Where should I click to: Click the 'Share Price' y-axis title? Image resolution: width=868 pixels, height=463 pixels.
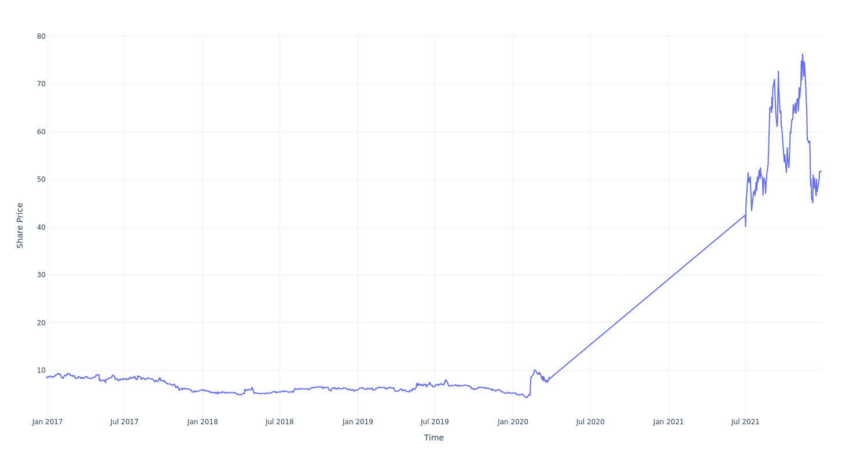click(x=20, y=226)
